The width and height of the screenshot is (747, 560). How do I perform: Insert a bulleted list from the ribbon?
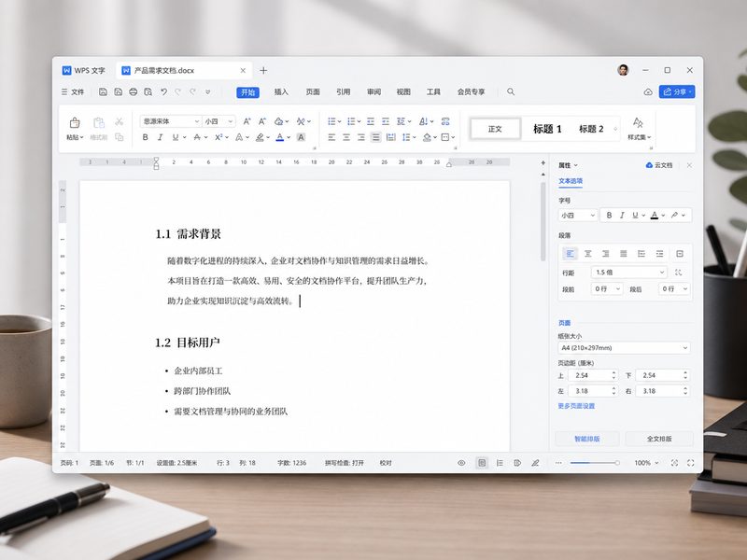(332, 121)
